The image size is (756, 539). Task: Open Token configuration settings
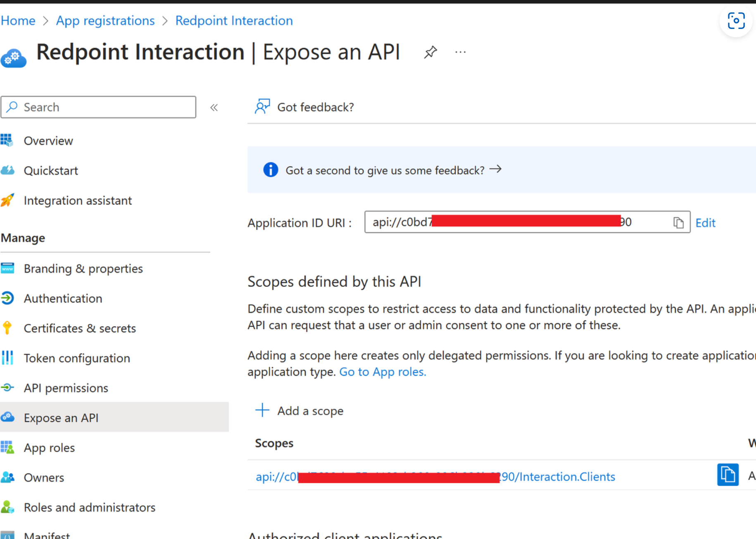(77, 358)
